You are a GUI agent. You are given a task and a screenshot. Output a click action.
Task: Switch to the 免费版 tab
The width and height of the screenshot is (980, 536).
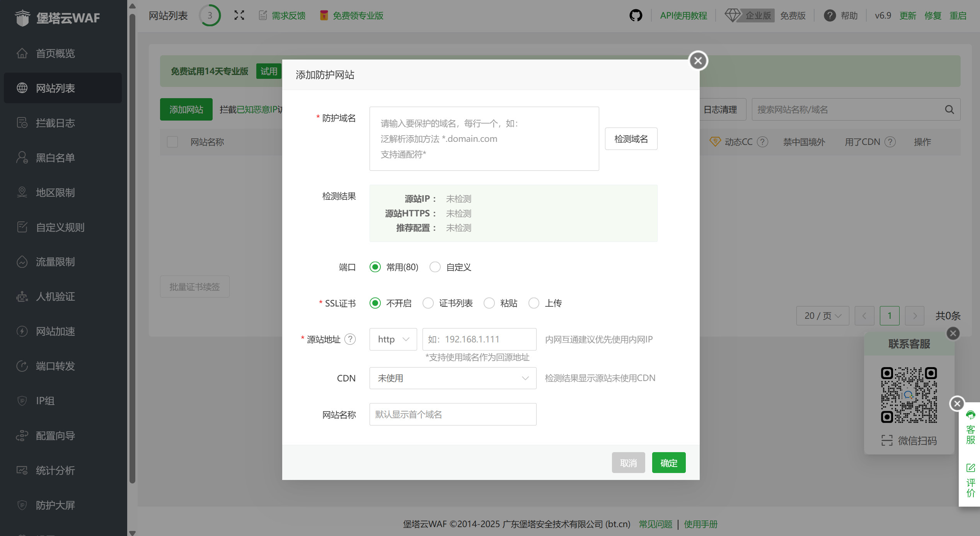(793, 15)
